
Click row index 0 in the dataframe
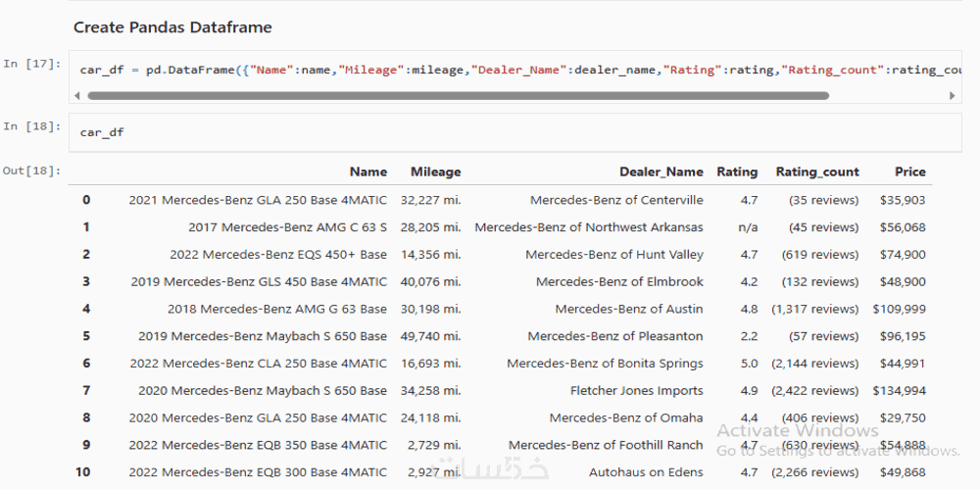click(x=86, y=200)
